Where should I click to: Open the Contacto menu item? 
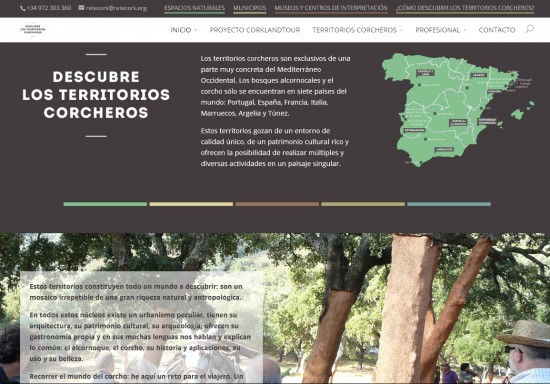[x=497, y=30]
